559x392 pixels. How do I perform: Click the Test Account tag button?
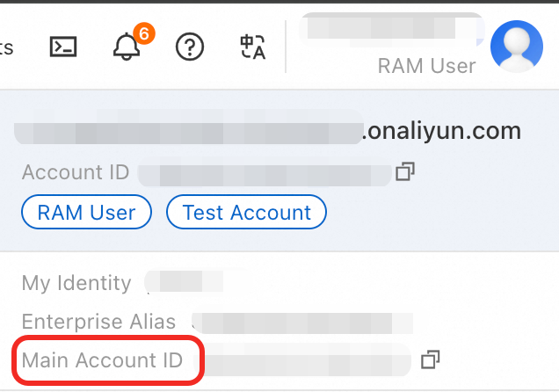point(246,212)
